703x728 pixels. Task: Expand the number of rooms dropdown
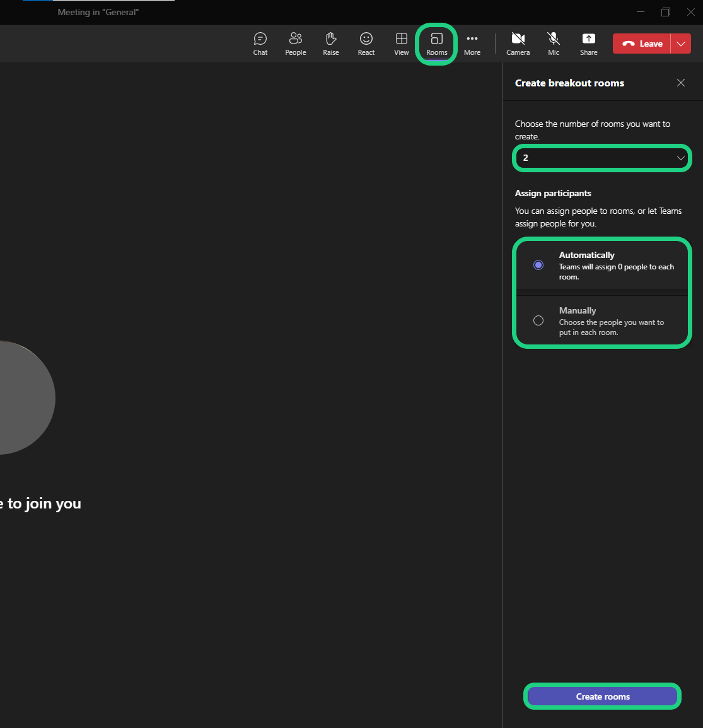pyautogui.click(x=603, y=158)
